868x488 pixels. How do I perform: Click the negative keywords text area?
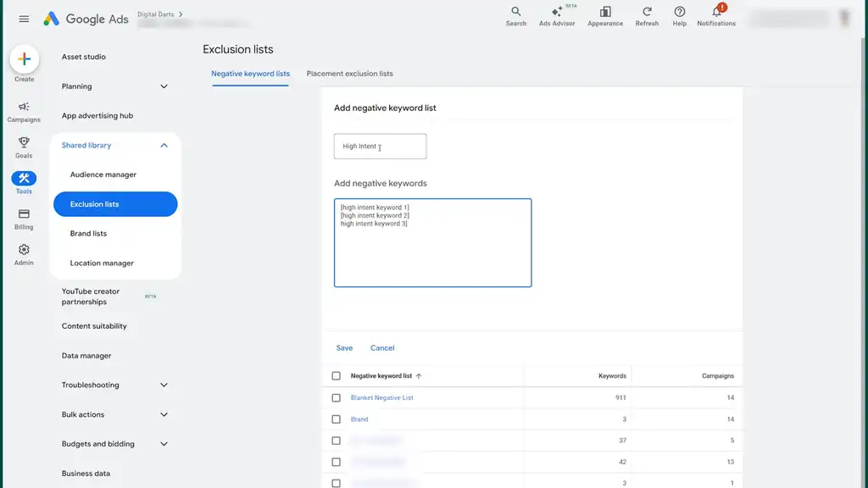433,243
